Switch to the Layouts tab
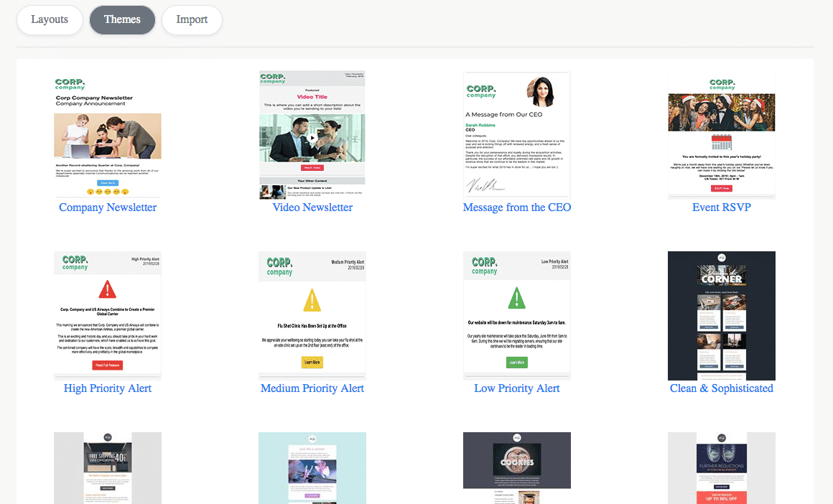 point(50,20)
